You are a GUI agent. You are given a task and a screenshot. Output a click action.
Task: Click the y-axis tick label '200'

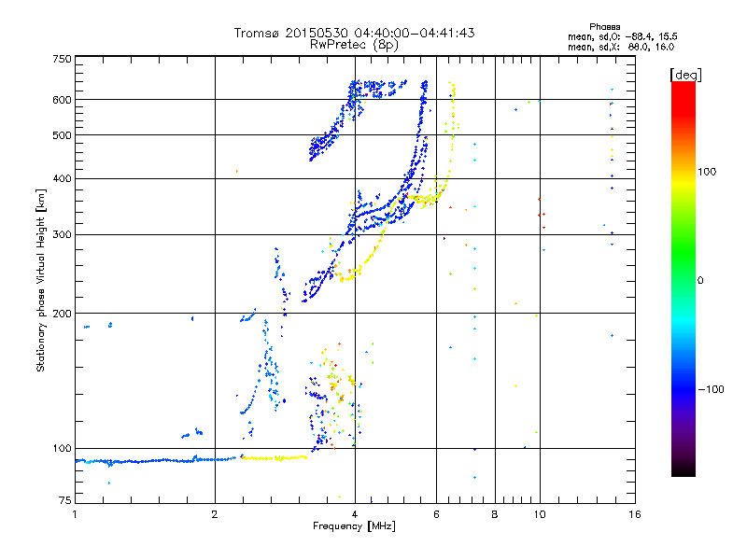(x=62, y=314)
